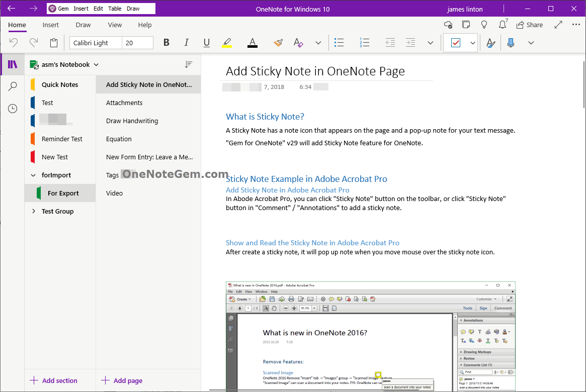Click the Share button
Screen dimensions: 586x392
click(x=530, y=25)
